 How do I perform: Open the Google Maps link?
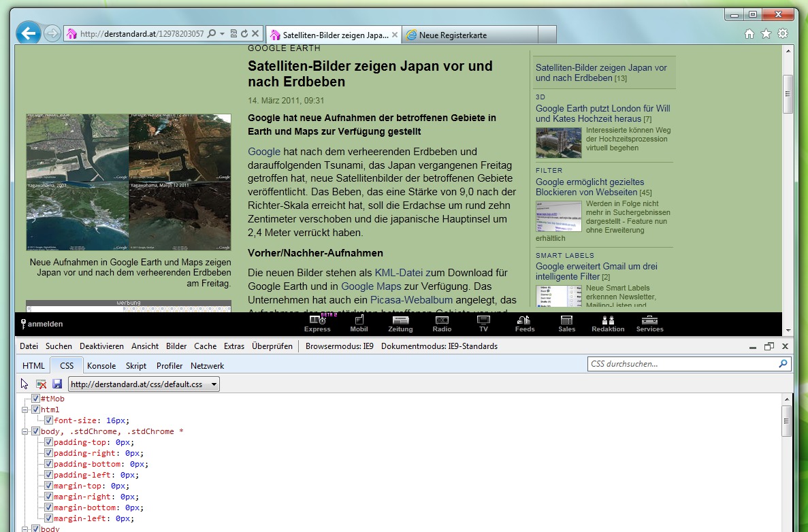(371, 286)
